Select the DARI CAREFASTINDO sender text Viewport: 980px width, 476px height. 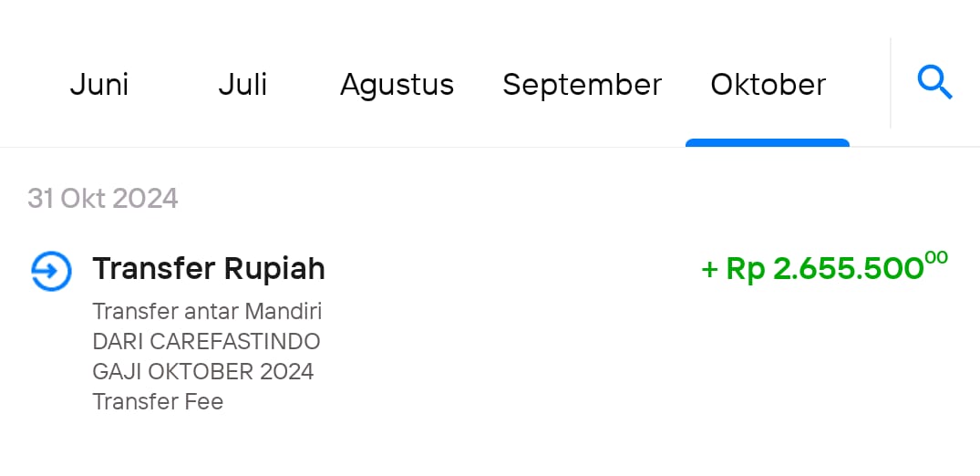206,342
